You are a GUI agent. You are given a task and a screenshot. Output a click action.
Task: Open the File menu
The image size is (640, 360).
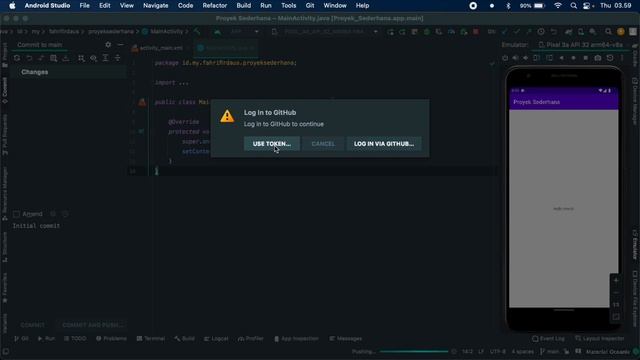point(84,6)
